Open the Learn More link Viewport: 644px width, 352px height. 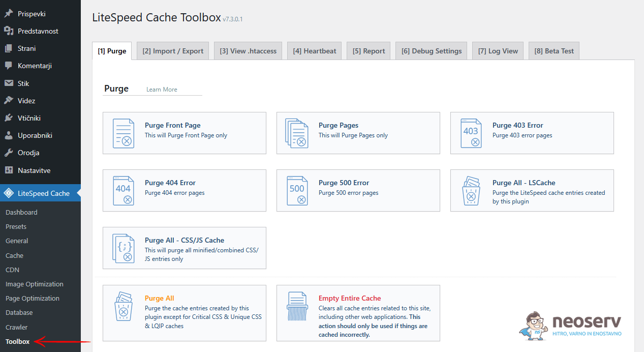(162, 90)
